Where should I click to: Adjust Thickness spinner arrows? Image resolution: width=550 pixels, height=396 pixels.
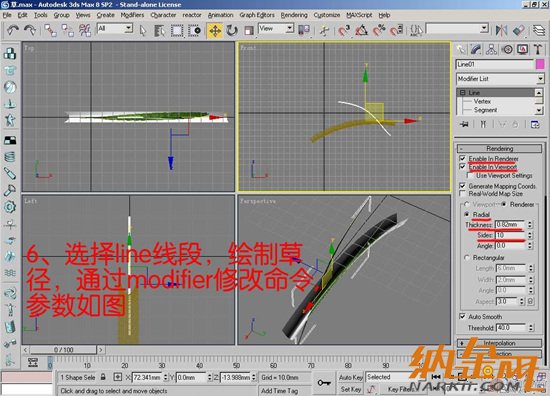530,224
